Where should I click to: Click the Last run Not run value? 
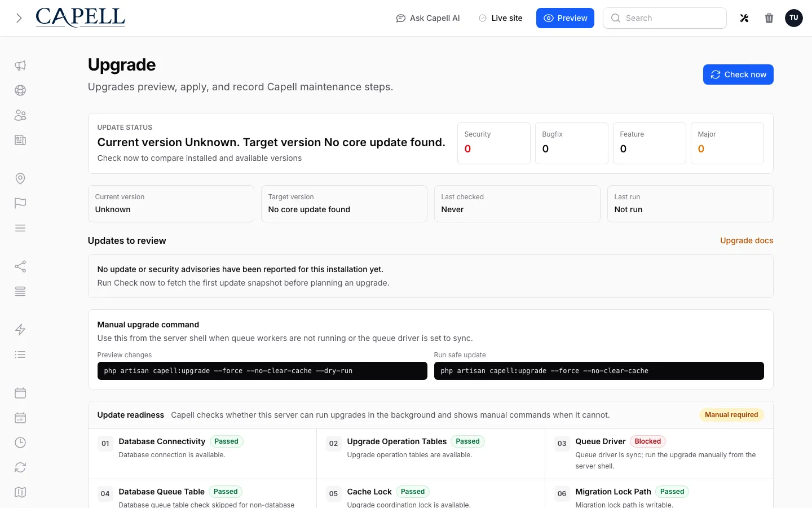[x=628, y=209]
